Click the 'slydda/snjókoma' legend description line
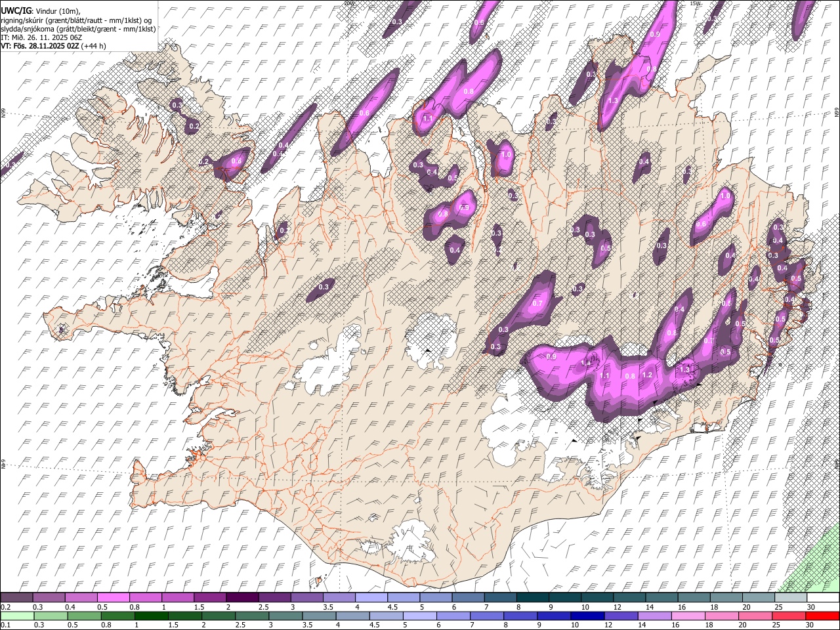Viewport: 840px width, 630px height. [x=78, y=29]
